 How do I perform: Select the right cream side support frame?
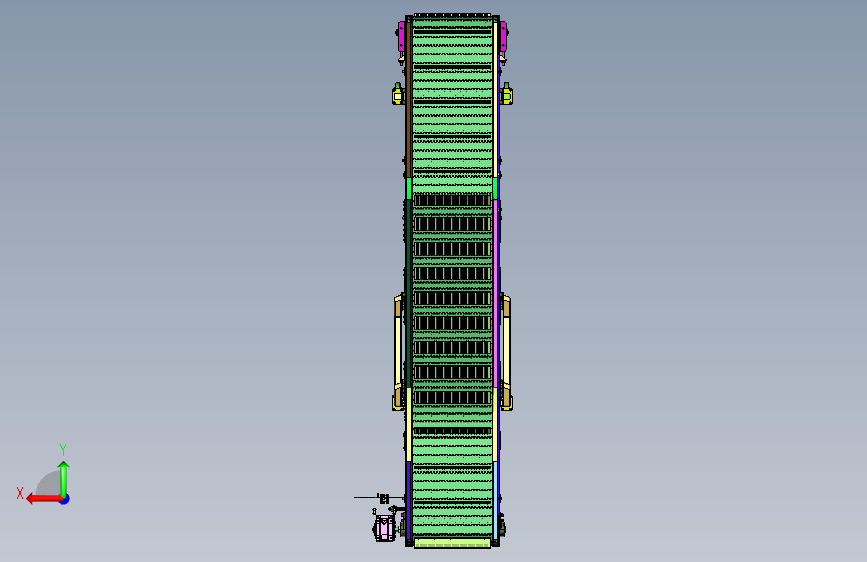pos(506,352)
